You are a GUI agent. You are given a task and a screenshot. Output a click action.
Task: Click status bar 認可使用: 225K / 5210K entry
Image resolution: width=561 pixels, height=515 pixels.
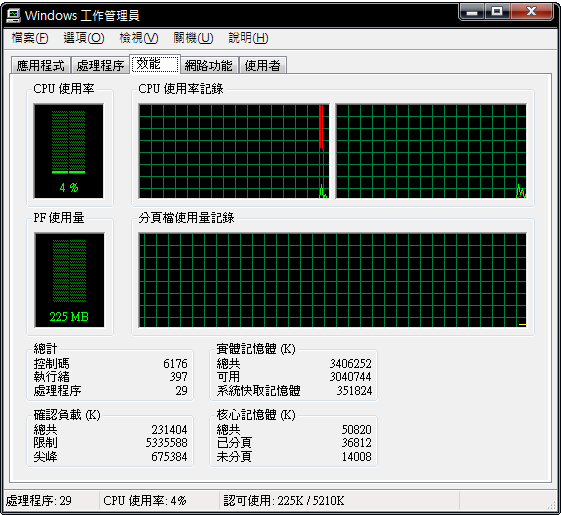[x=284, y=500]
